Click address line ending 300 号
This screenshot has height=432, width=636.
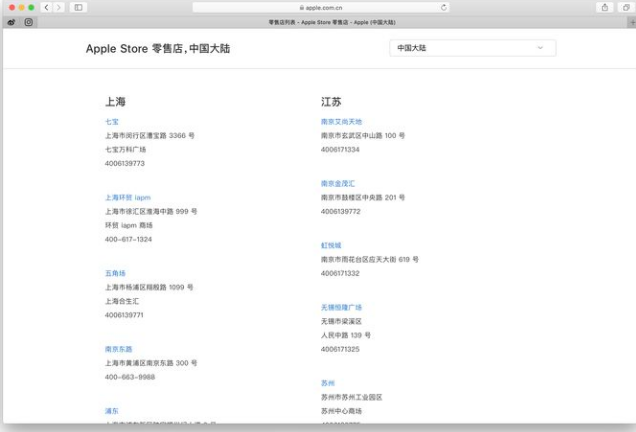pyautogui.click(x=151, y=363)
